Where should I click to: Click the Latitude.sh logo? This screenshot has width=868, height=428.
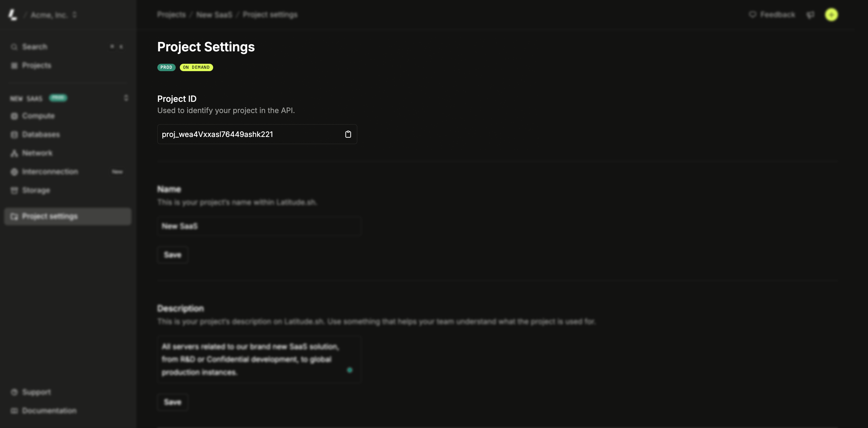(13, 14)
